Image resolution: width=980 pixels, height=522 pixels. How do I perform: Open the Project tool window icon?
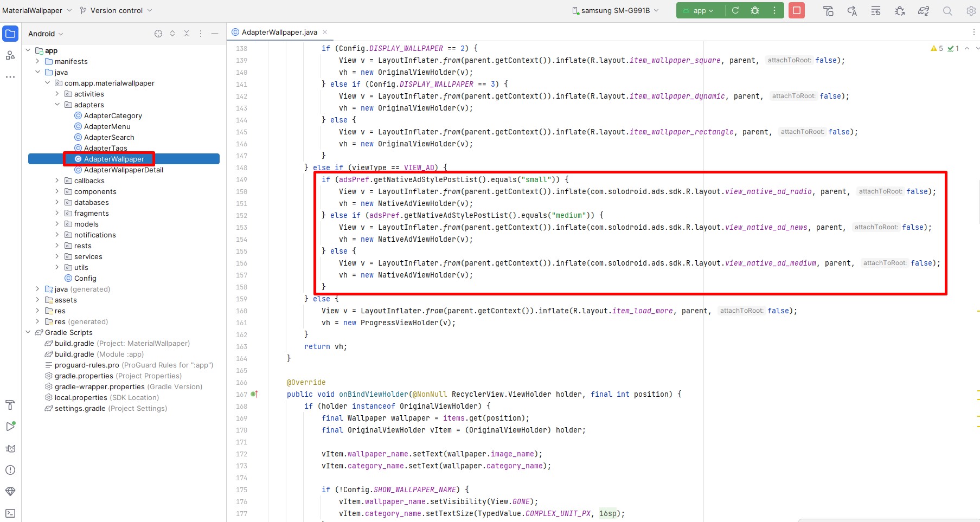(x=10, y=34)
